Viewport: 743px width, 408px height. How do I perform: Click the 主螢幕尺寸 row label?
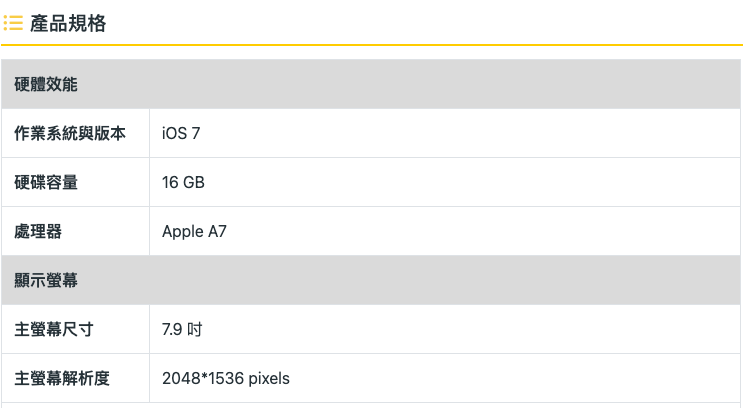[x=54, y=329]
